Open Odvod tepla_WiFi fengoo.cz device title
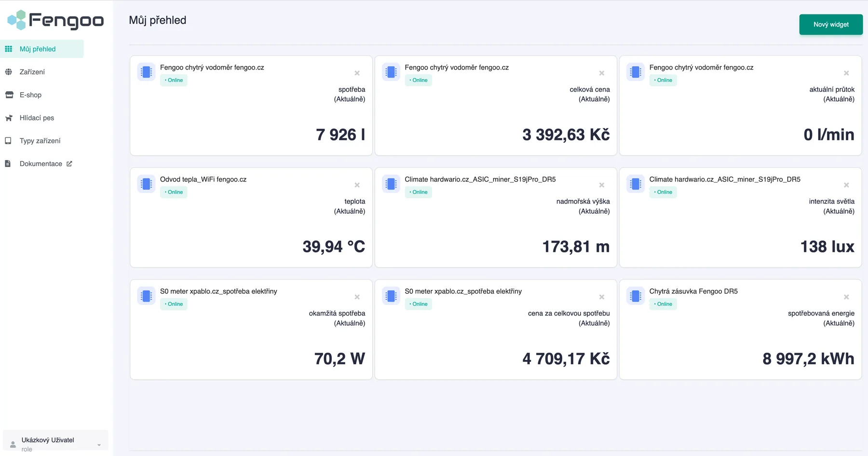This screenshot has height=456, width=868. click(x=203, y=180)
